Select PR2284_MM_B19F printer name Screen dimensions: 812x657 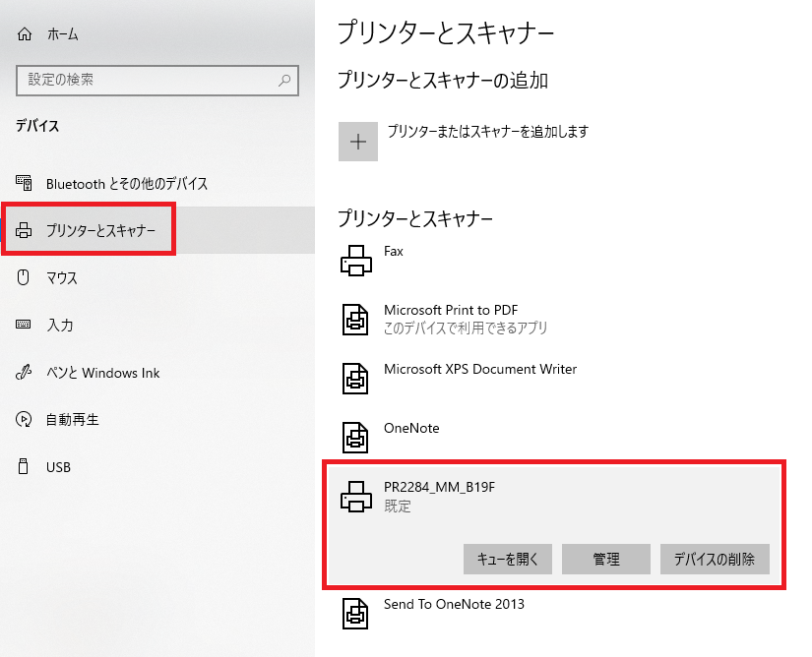click(439, 487)
